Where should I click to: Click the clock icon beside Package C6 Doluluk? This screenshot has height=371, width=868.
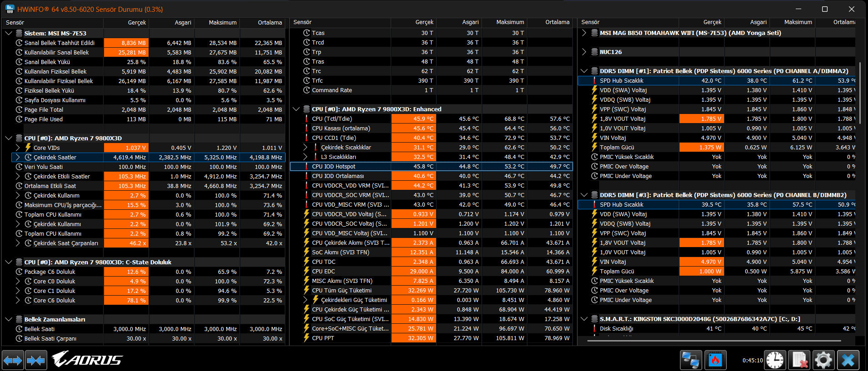tap(19, 272)
